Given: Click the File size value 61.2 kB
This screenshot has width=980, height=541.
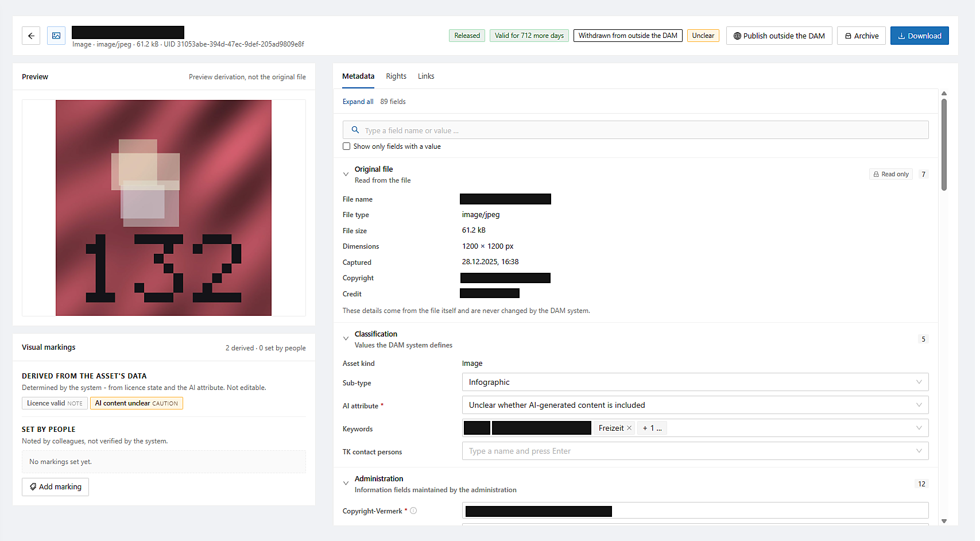Looking at the screenshot, I should [x=474, y=230].
